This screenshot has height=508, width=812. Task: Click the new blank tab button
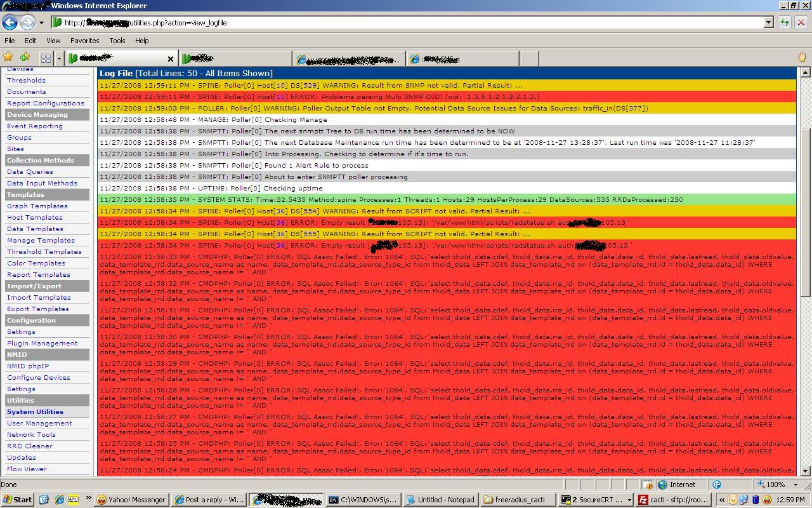529,58
